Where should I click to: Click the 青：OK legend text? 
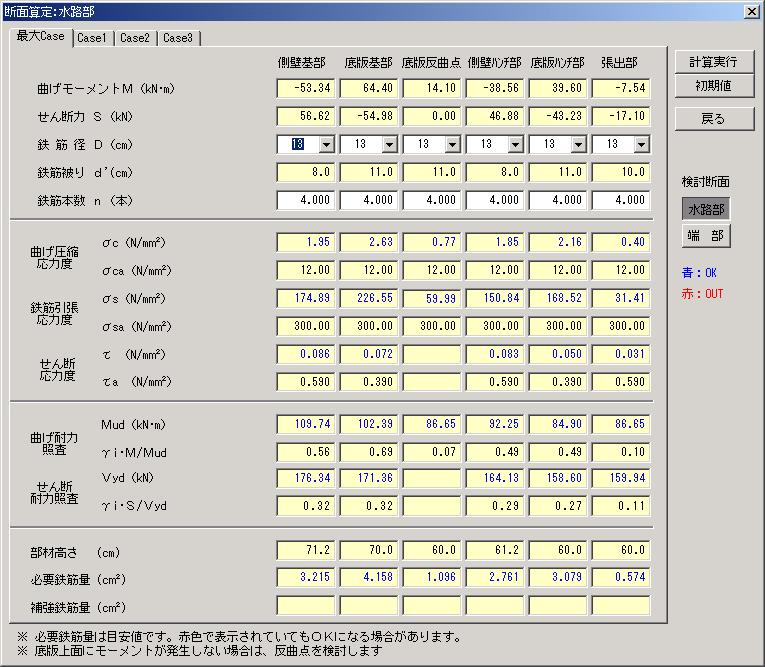pyautogui.click(x=699, y=273)
